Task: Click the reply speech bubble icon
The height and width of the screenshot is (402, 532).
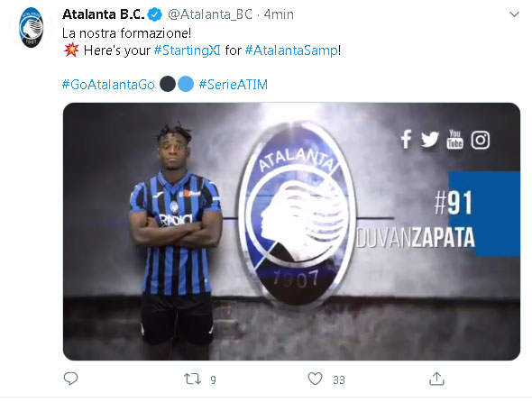Action: (70, 379)
